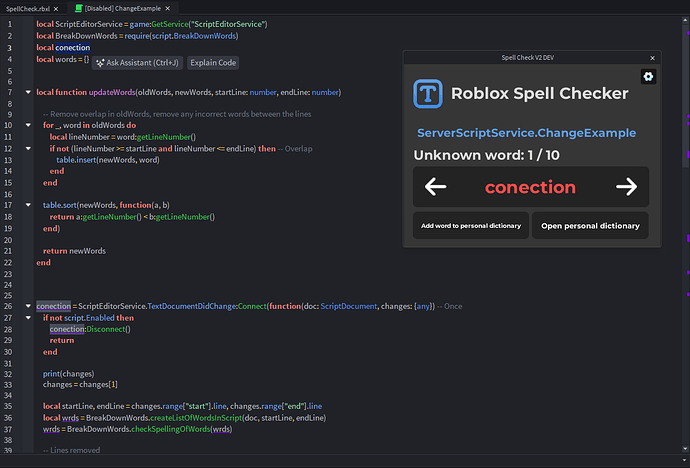Click the red misspelled word conection in panel

click(530, 187)
